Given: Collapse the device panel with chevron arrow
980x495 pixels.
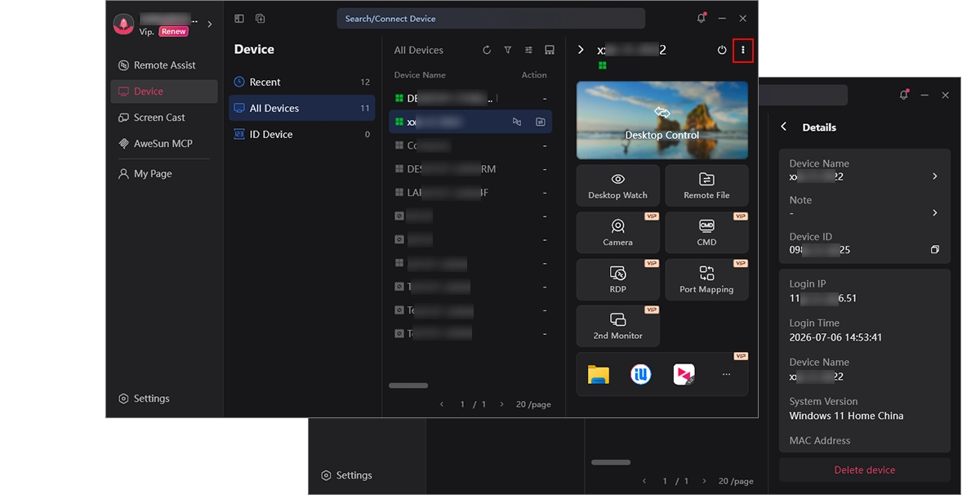Looking at the screenshot, I should tap(581, 50).
